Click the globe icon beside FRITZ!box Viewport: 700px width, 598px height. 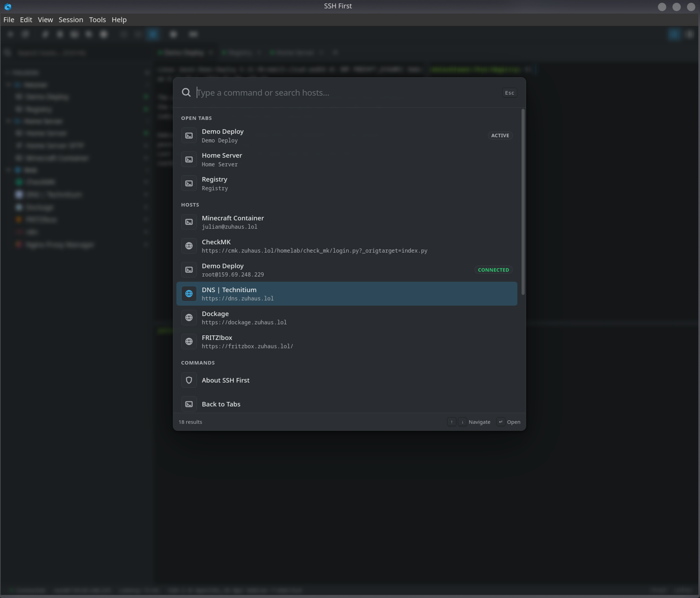pyautogui.click(x=189, y=342)
